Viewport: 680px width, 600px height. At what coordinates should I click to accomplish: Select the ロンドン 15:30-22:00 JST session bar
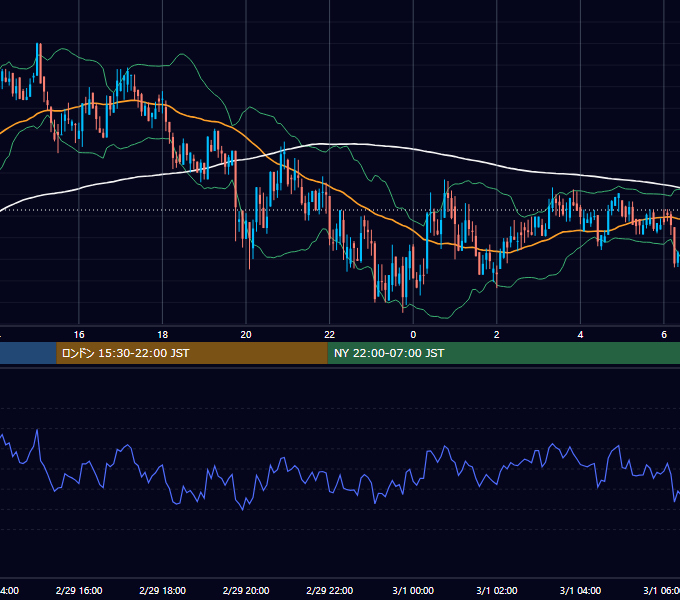click(x=192, y=353)
